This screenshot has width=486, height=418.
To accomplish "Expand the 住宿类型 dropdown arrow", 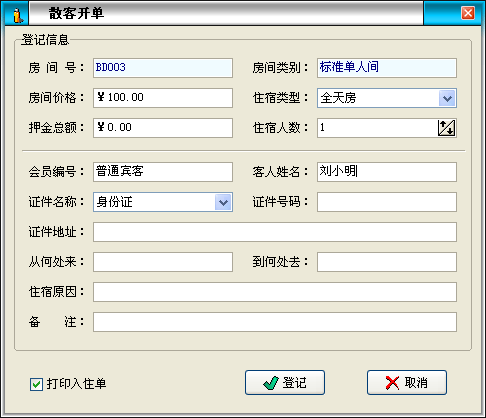I will (x=447, y=98).
